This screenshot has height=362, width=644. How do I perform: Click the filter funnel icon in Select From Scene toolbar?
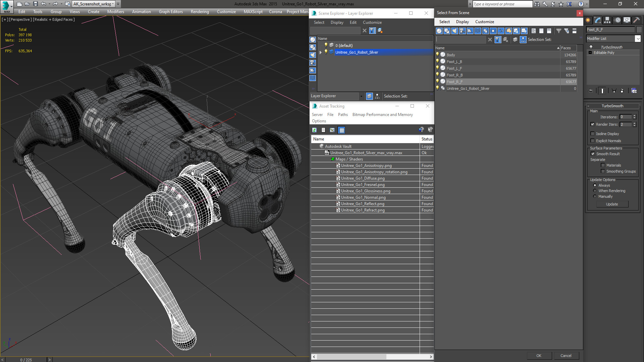[x=559, y=31]
